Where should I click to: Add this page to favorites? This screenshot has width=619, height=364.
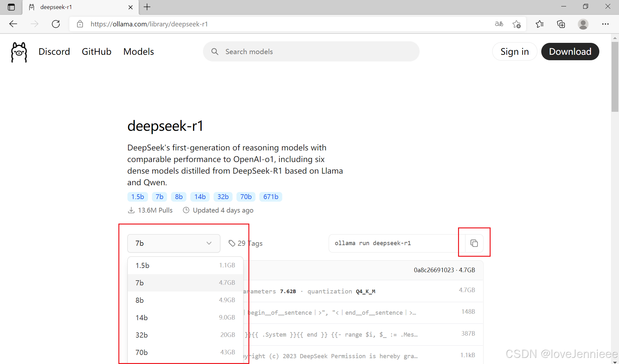tap(516, 24)
